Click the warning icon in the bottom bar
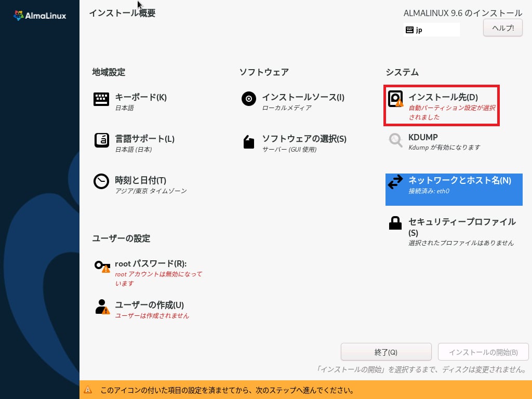532x399 pixels. (x=88, y=390)
